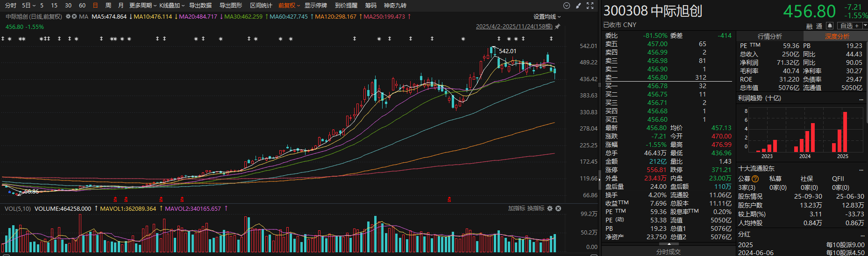Viewport: 868px width, 256px height.
Task: Select the 周 weekly period tab
Action: pos(108,6)
